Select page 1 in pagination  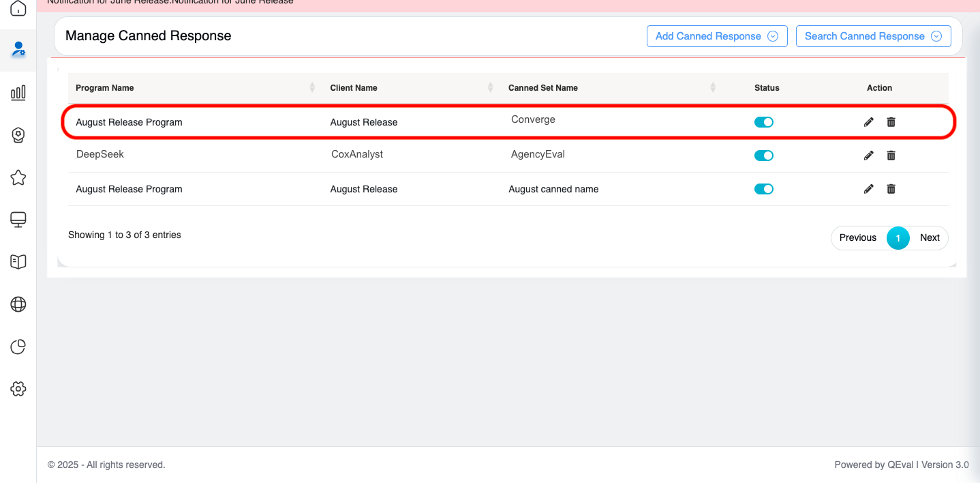pos(898,237)
